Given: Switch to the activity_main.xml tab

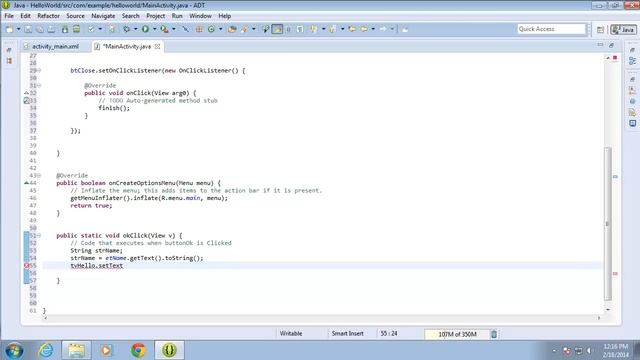Looking at the screenshot, I should coord(55,47).
